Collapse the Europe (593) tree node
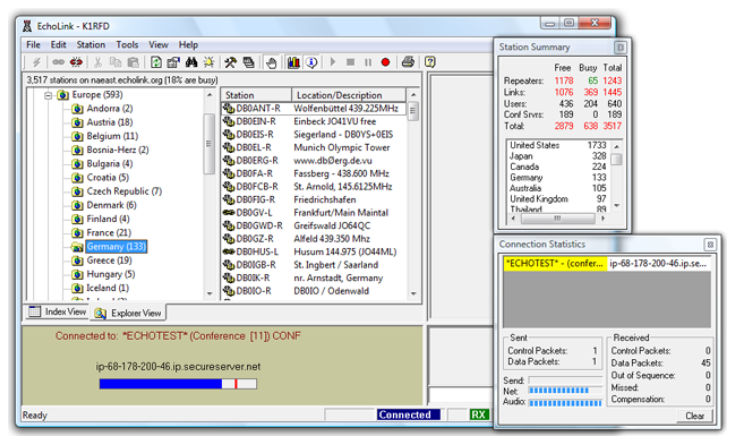This screenshot has width=738, height=443. (48, 96)
